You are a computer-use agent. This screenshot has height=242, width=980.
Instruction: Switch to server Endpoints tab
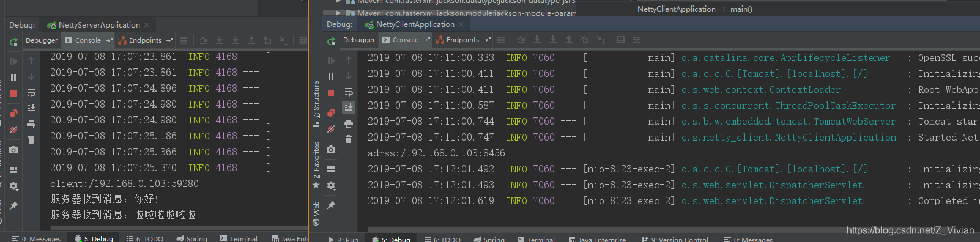(x=146, y=40)
